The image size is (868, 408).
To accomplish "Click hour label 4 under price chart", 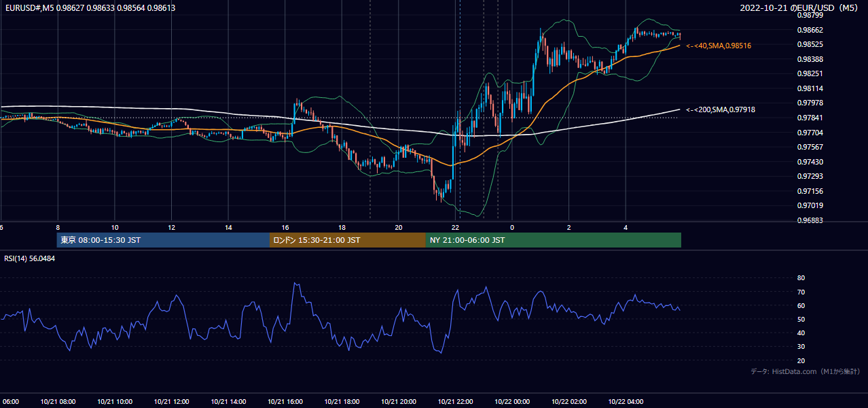I will pos(626,228).
